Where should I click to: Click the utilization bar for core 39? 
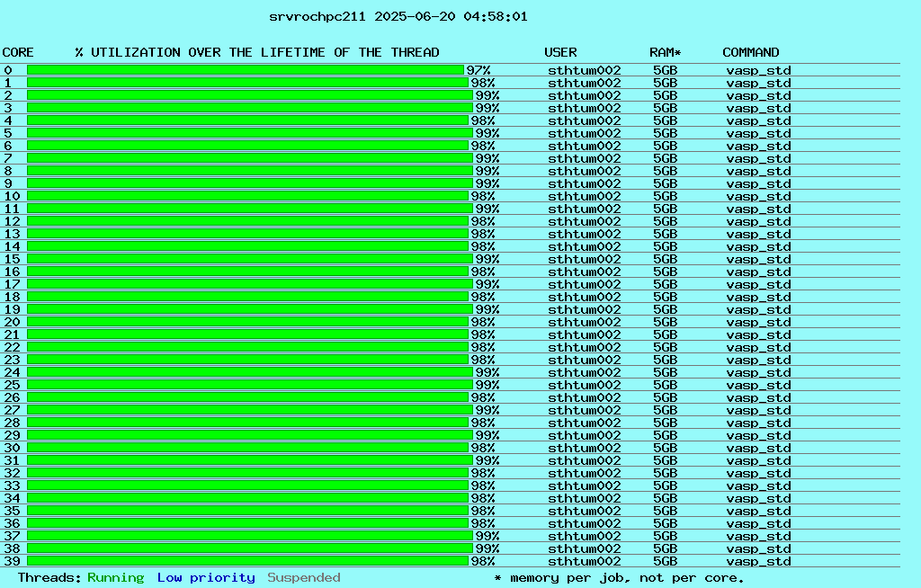click(x=248, y=561)
